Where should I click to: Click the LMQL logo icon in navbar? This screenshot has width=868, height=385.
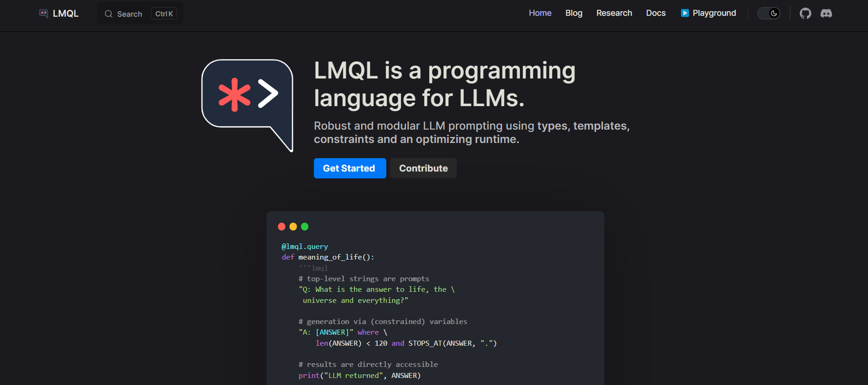[43, 13]
